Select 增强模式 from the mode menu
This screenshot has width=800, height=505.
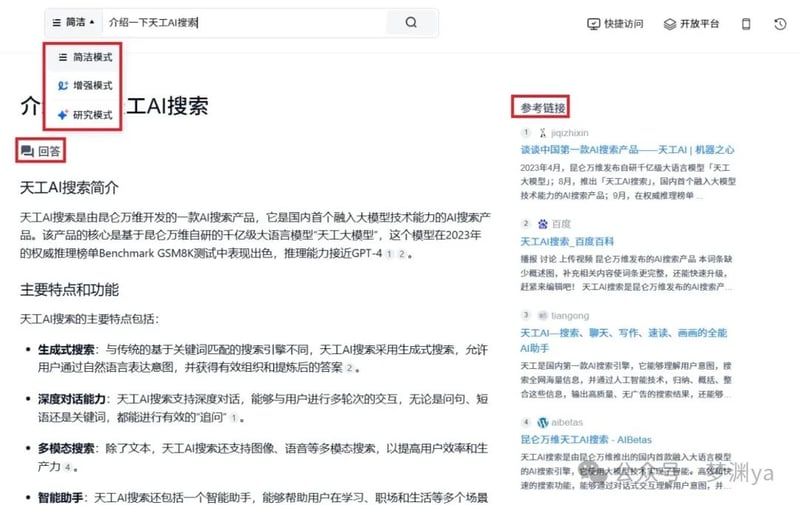click(85, 86)
